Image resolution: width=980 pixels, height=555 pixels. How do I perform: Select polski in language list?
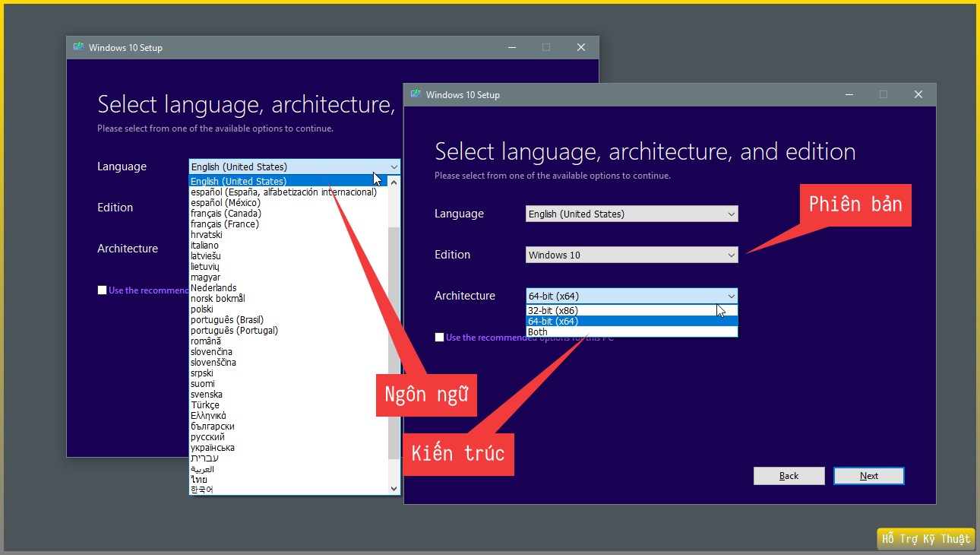click(288, 309)
